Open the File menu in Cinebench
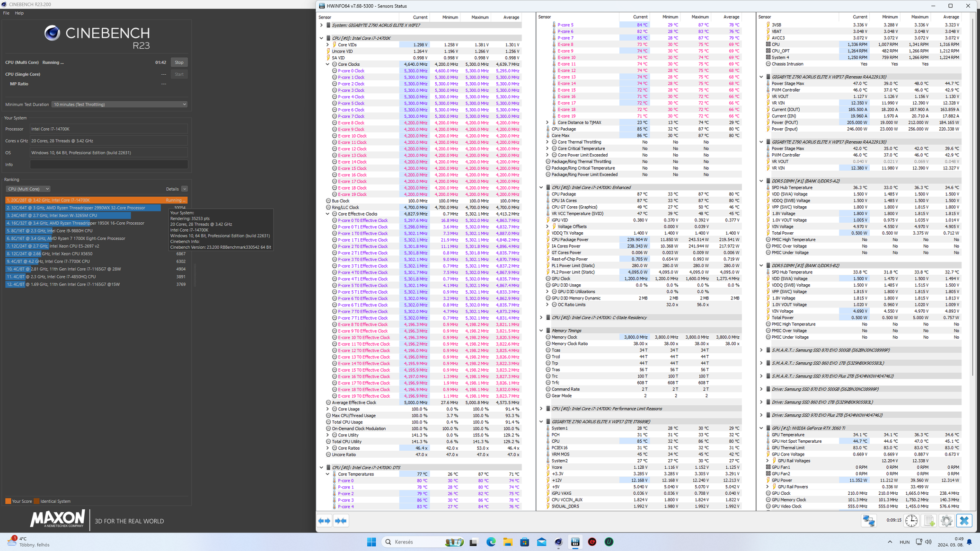The image size is (980, 551). (x=6, y=13)
